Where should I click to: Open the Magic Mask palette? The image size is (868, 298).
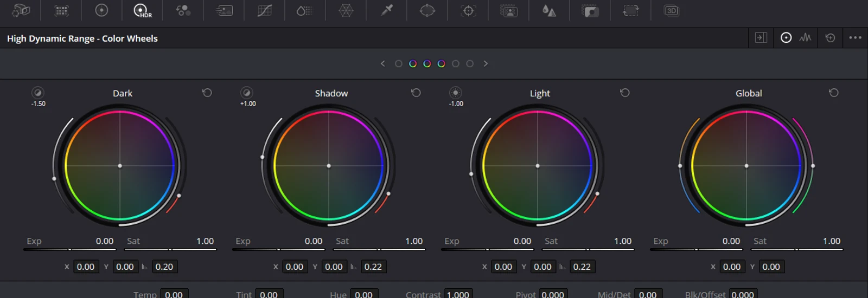tap(509, 10)
